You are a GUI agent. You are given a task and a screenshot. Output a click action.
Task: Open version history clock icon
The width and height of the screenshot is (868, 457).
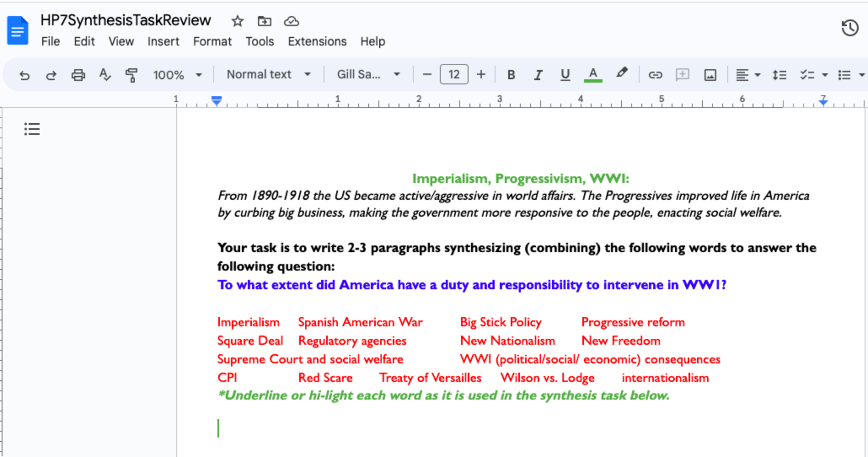[849, 28]
